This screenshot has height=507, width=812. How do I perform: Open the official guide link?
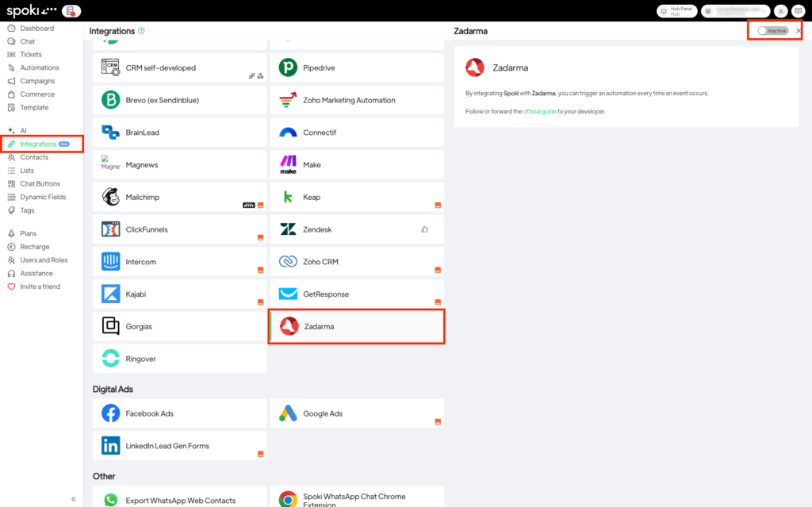539,112
